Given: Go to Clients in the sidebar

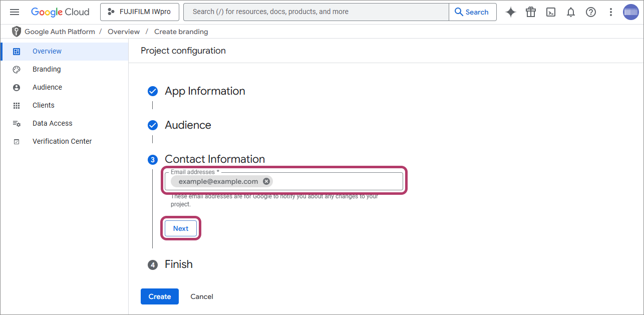Looking at the screenshot, I should (x=44, y=105).
